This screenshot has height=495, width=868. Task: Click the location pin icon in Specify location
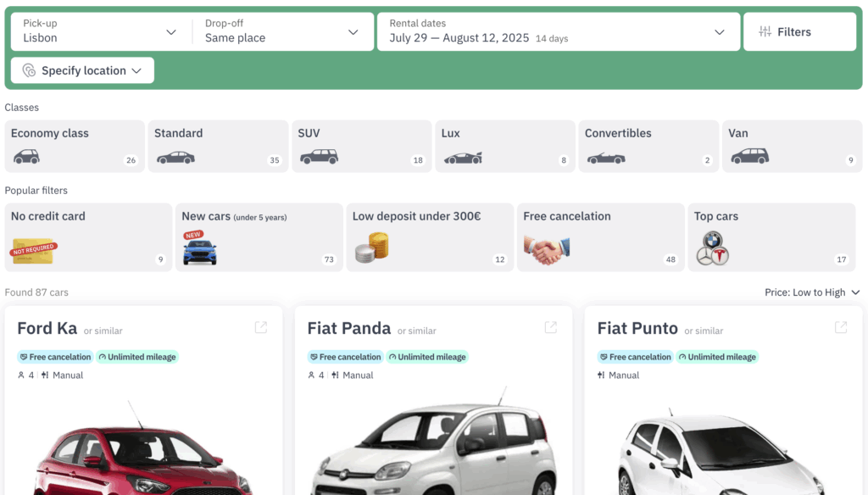29,70
